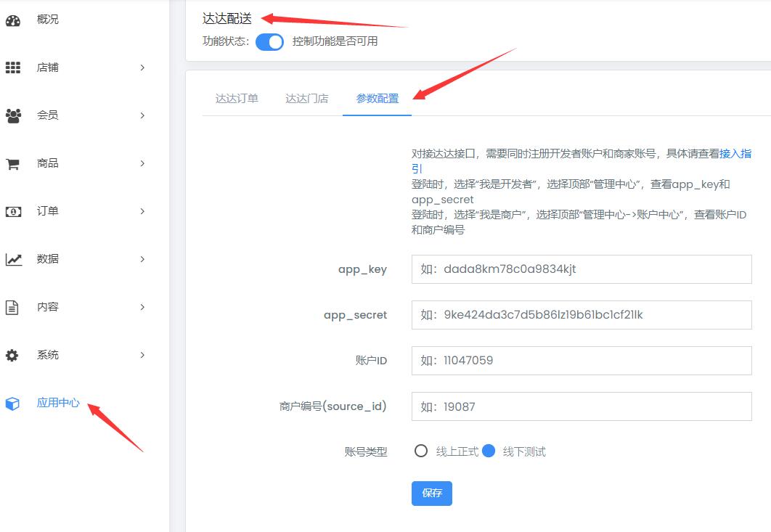Click the 数据 sidebar label
Viewport: 771px width, 532px height.
coord(48,258)
